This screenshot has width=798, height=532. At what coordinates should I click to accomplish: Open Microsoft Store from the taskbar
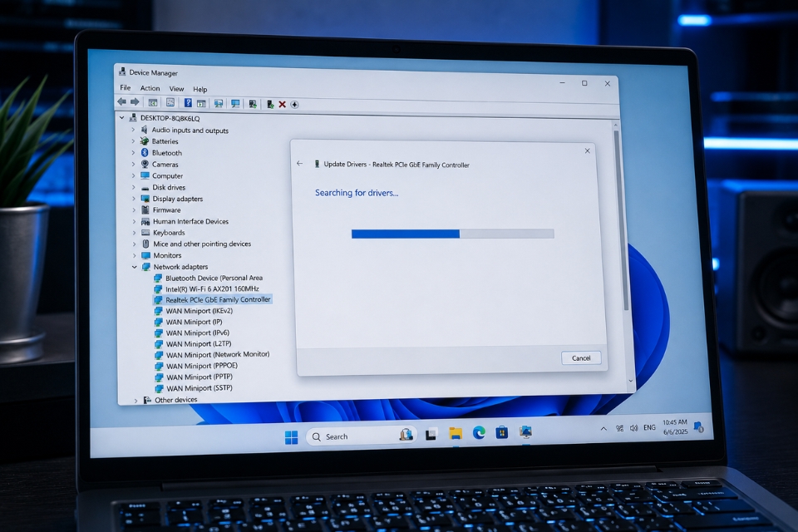(x=502, y=433)
